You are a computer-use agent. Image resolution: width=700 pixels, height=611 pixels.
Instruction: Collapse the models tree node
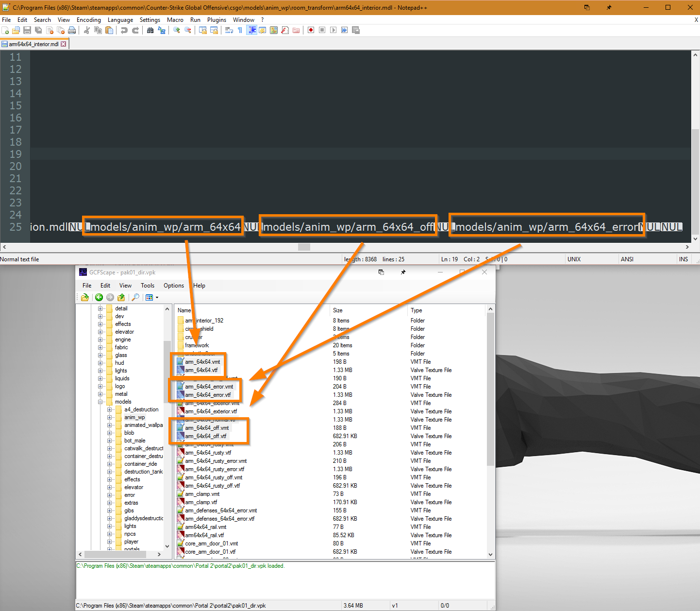click(100, 402)
